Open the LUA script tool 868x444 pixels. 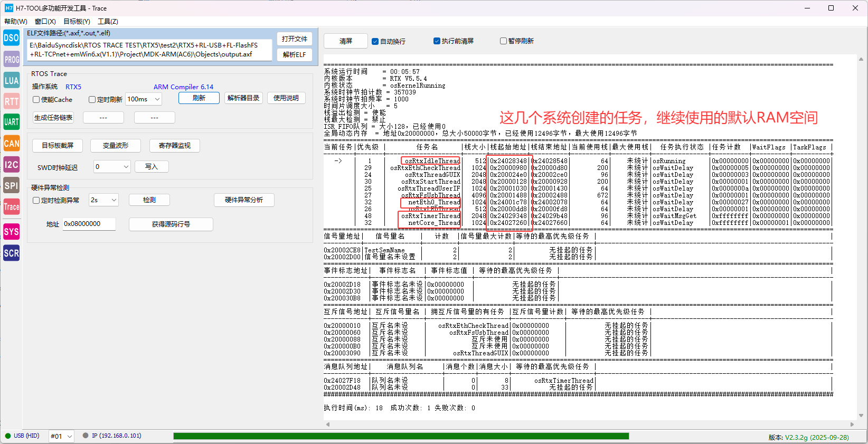click(x=11, y=80)
